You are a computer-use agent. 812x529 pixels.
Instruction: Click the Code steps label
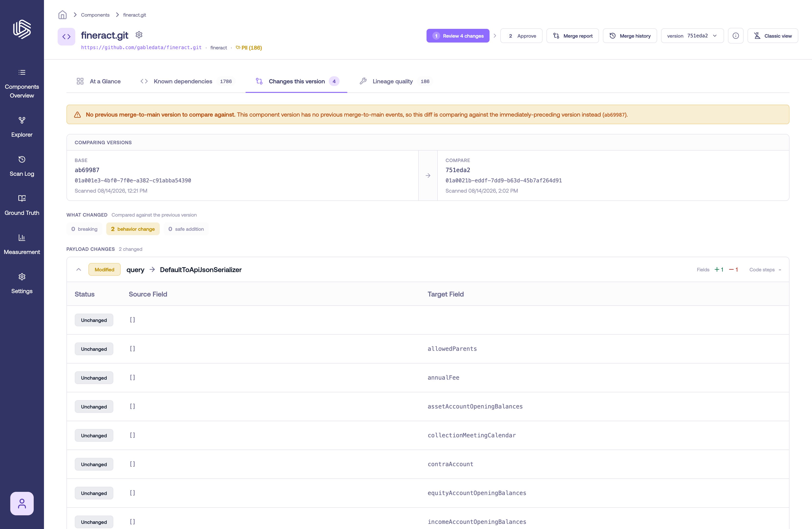pos(762,269)
